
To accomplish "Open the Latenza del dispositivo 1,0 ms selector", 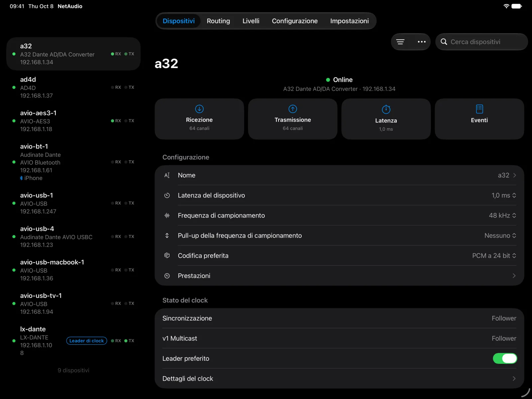I will (504, 196).
